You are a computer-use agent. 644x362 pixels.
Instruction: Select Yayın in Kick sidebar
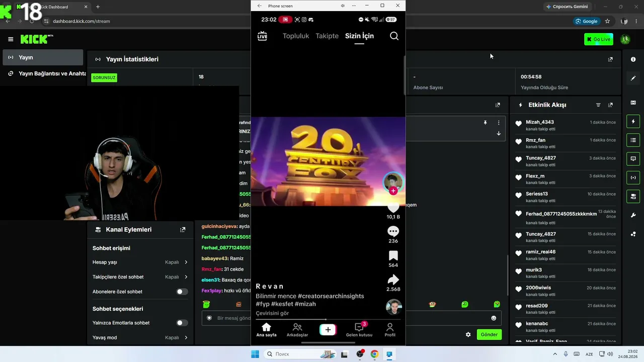[43, 57]
